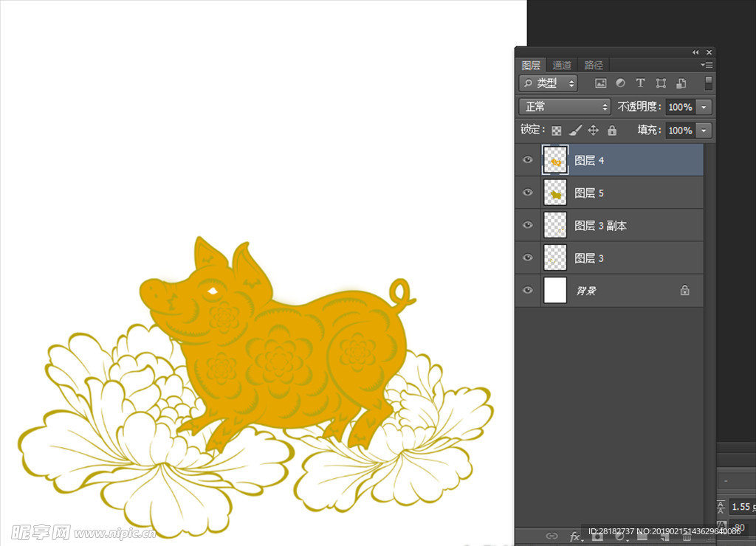Turn layer filtering on or off

click(709, 83)
